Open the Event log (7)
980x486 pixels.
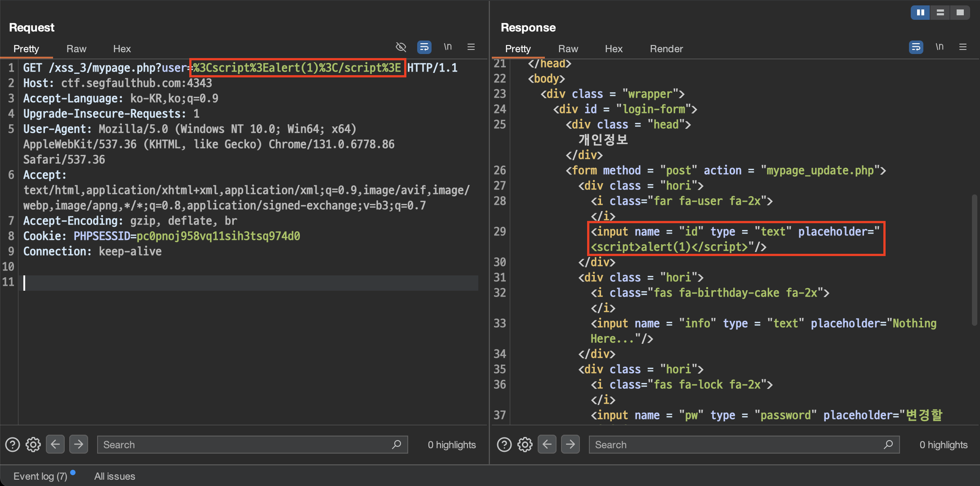[x=40, y=476]
